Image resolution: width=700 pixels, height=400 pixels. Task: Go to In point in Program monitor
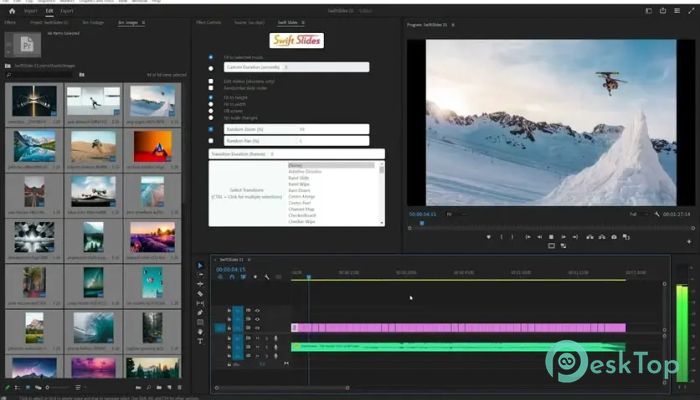528,237
